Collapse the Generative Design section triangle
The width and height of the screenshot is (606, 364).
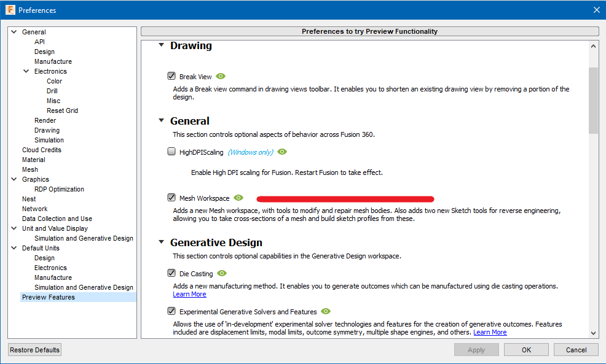[x=162, y=242]
